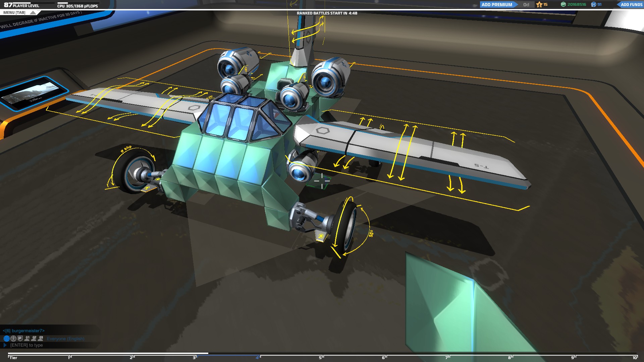Select private chat slot 3 icon
644x362 pixels.
tap(41, 339)
